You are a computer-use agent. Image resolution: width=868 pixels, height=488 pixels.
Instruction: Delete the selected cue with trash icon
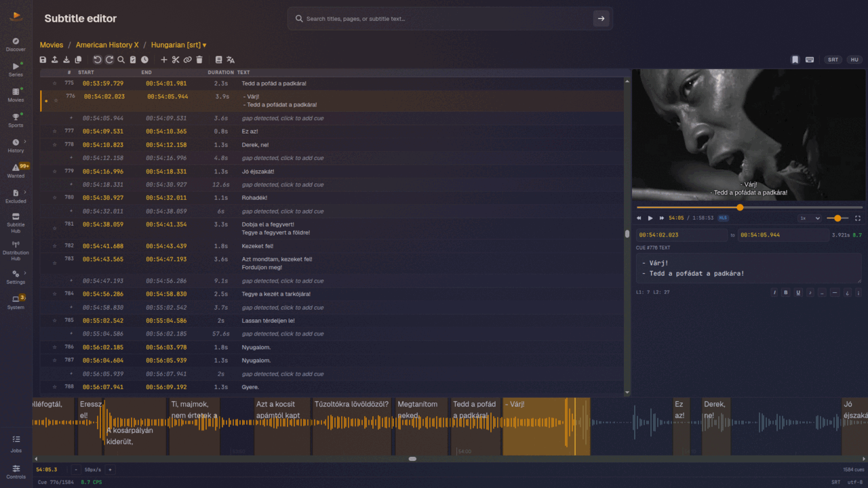click(199, 60)
